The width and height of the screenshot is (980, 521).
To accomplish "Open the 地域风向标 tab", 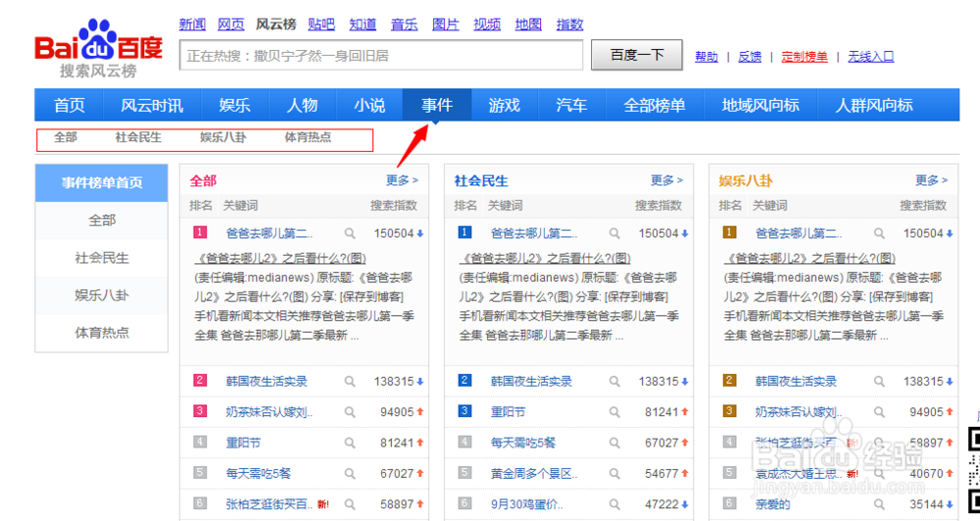I will point(760,105).
